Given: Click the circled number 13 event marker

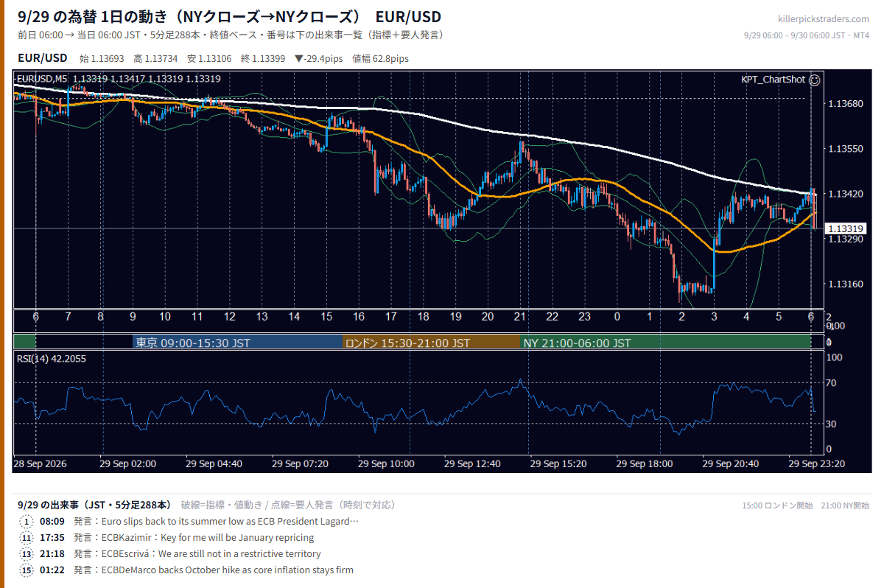Looking at the screenshot, I should point(27,554).
